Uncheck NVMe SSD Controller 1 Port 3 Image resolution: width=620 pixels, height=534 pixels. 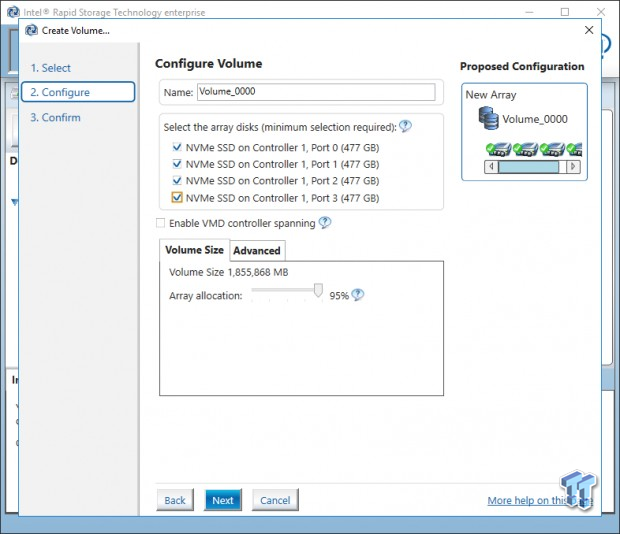(177, 197)
